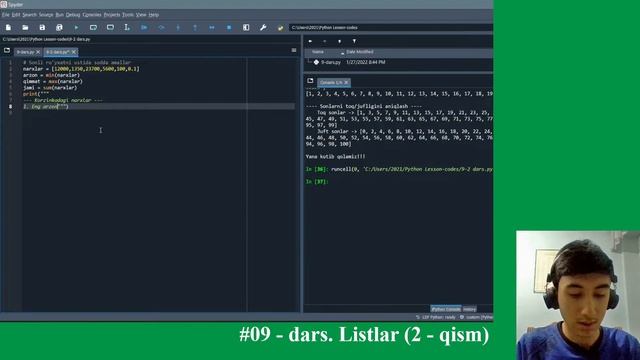The width and height of the screenshot is (640, 360).
Task: Go back in the Files pane
Action: pos(310,41)
